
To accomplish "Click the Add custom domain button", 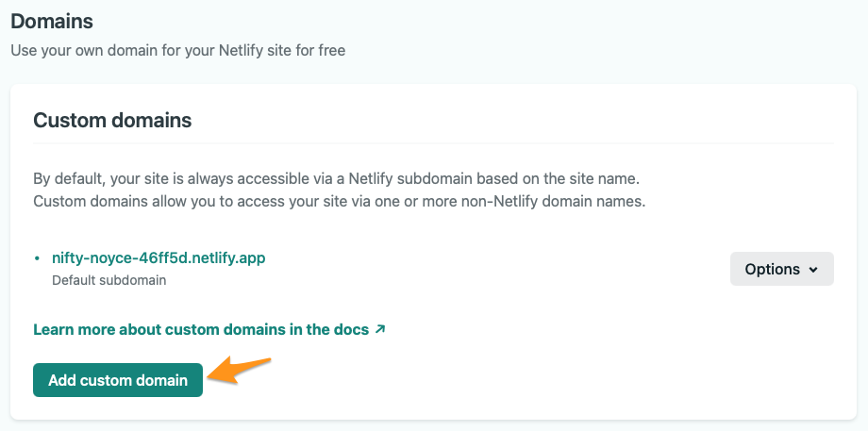I will 118,380.
